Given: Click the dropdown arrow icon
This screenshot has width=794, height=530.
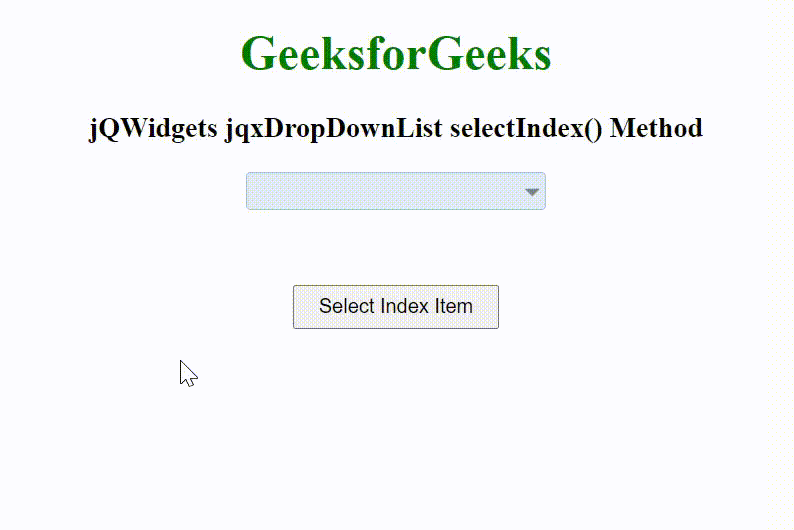Looking at the screenshot, I should 532,192.
